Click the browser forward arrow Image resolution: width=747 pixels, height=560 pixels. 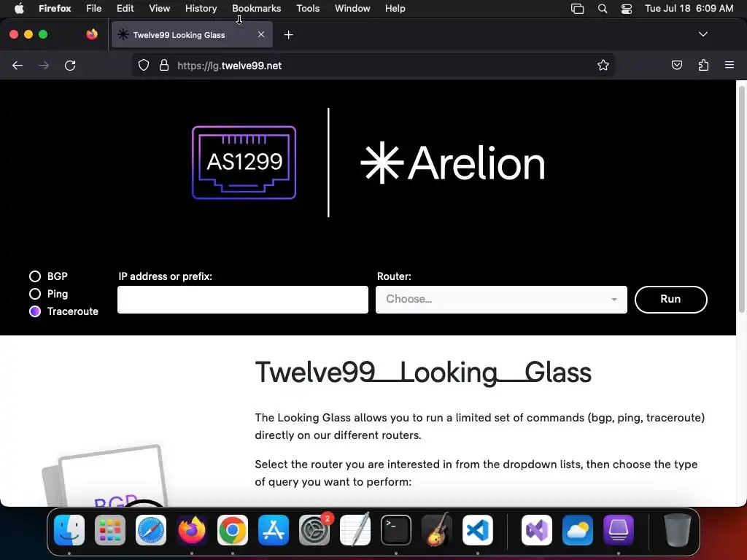tap(44, 65)
